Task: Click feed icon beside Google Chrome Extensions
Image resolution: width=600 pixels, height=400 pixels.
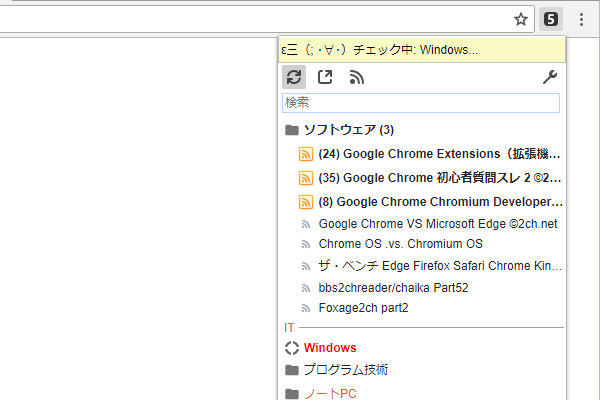Action: [306, 154]
